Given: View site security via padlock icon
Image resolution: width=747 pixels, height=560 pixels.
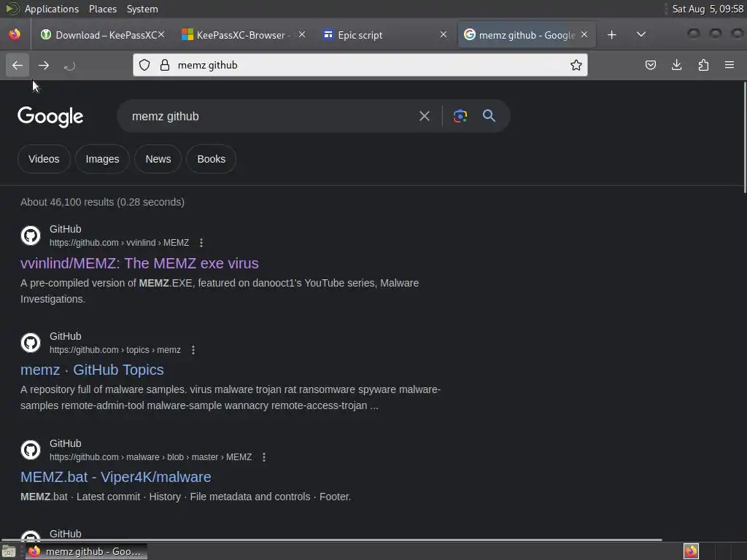Looking at the screenshot, I should coord(165,65).
